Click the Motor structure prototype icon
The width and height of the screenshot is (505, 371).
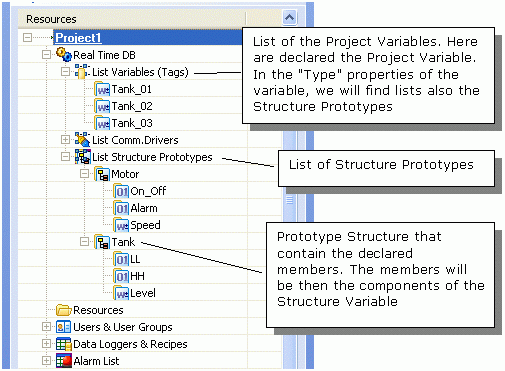(x=102, y=174)
